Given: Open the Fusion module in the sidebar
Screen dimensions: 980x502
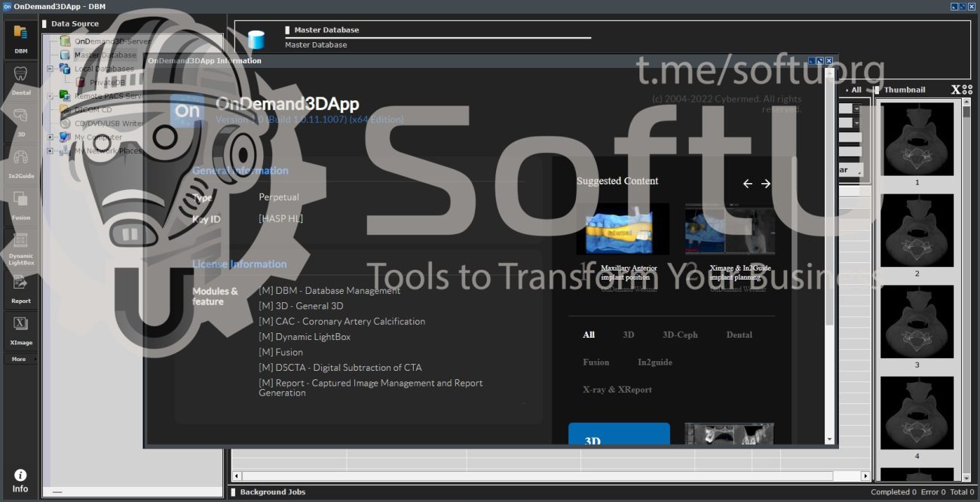Looking at the screenshot, I should click(x=20, y=205).
